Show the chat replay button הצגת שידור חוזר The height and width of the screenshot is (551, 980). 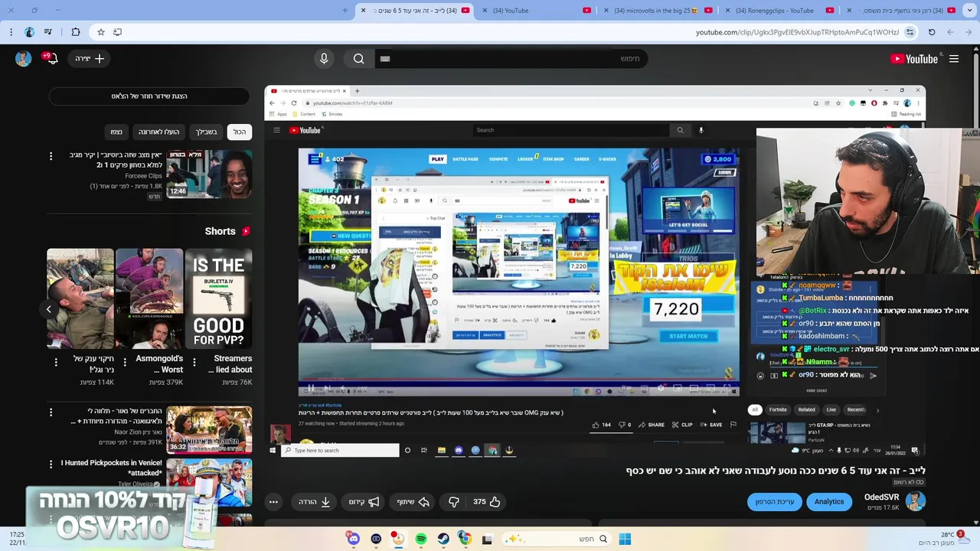point(149,96)
